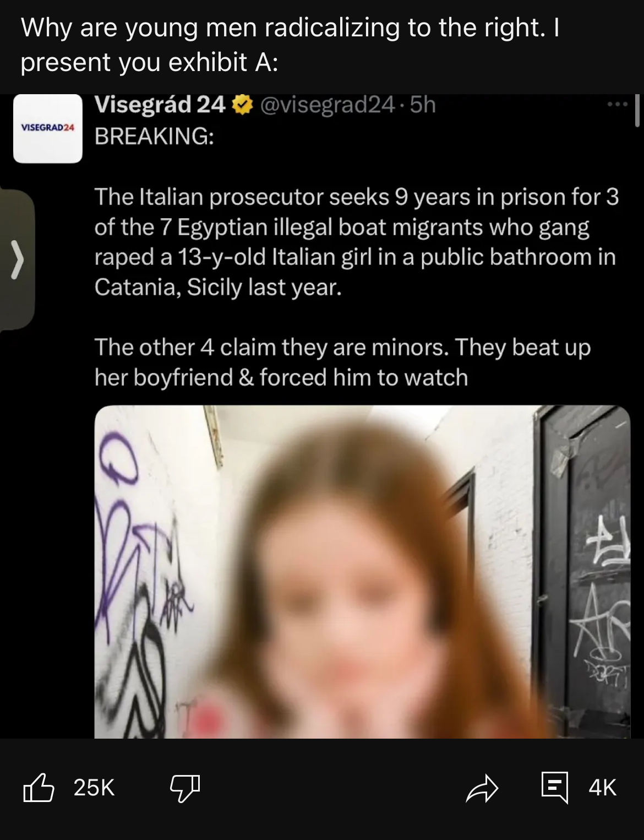The height and width of the screenshot is (840, 644).
Task: Click the paragraph starting "The Italian prosecutor seeks"
Action: (x=357, y=242)
